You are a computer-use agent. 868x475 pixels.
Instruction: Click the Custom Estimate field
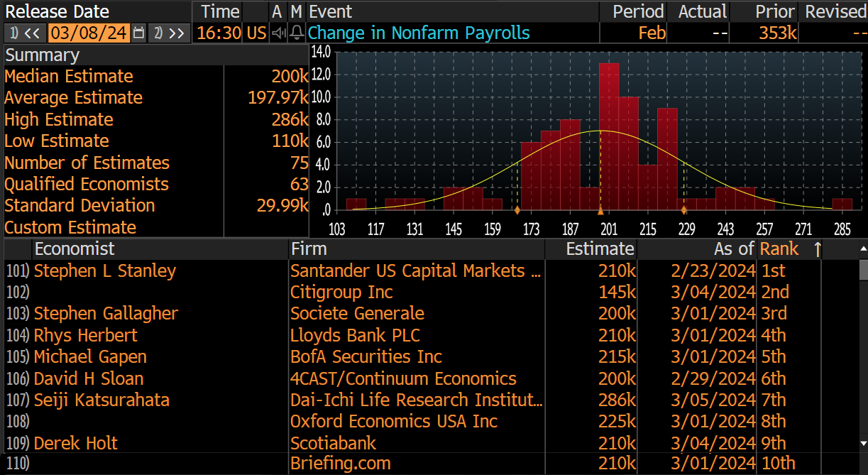[x=266, y=228]
